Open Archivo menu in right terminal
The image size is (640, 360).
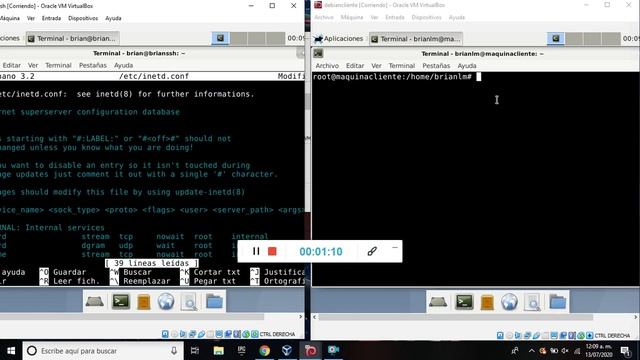[x=327, y=66]
